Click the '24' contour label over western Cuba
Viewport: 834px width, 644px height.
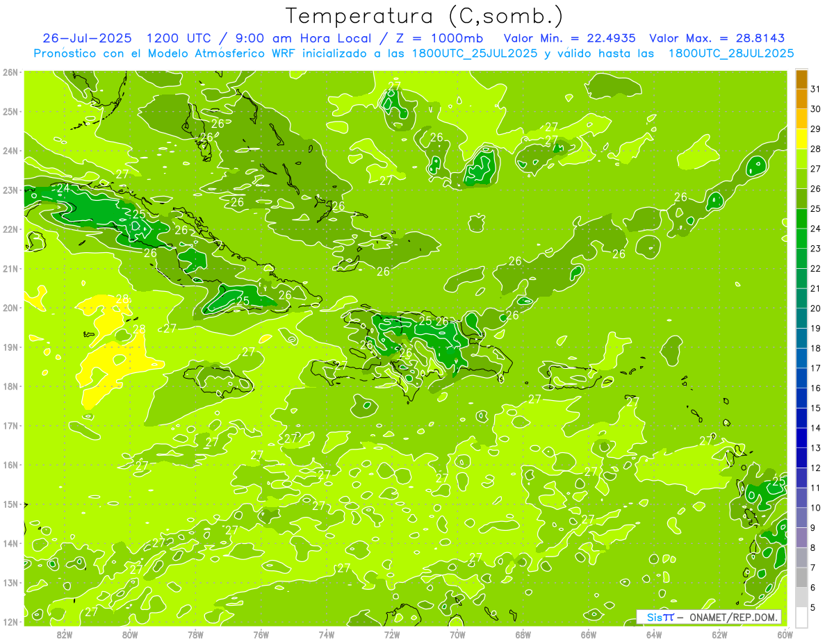(63, 188)
